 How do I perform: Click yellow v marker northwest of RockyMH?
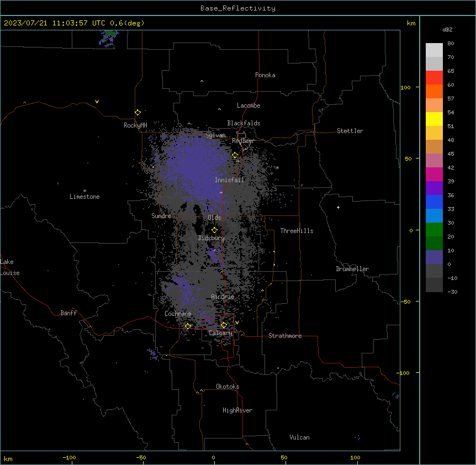pos(97,102)
